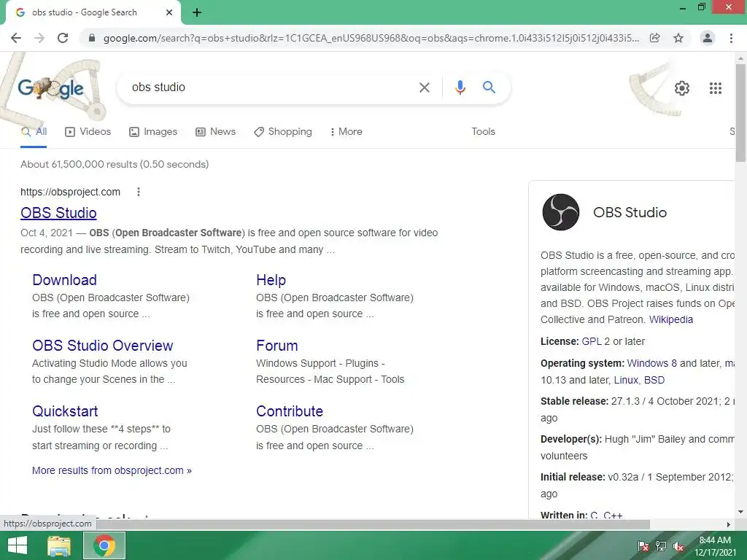Click the Action Center flag tray icon

point(643,546)
